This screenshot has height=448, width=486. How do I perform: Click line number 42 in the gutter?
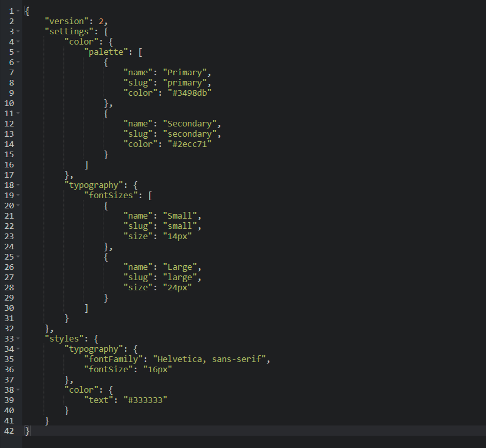click(x=9, y=431)
